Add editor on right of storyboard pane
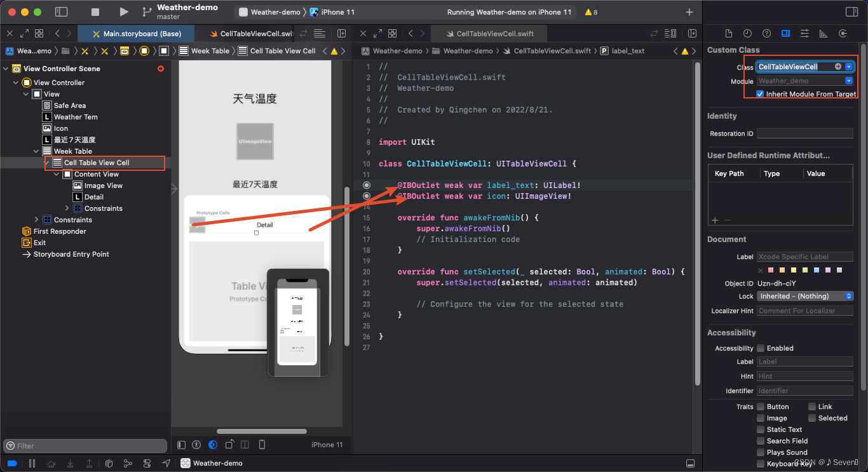 coord(342,33)
